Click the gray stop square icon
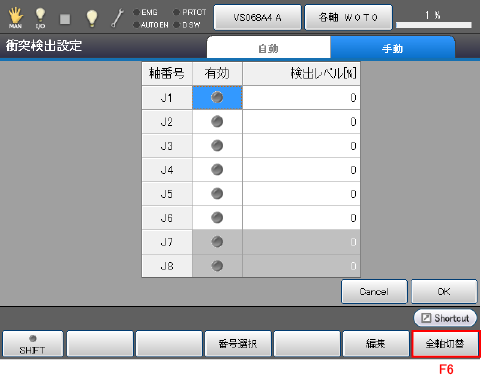481x376 pixels. point(65,19)
